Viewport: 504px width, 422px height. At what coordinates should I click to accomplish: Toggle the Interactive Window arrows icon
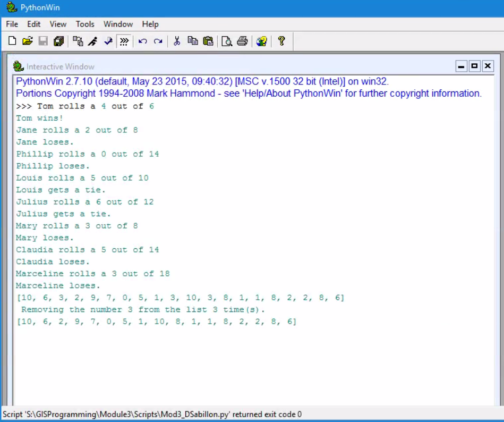pyautogui.click(x=124, y=41)
